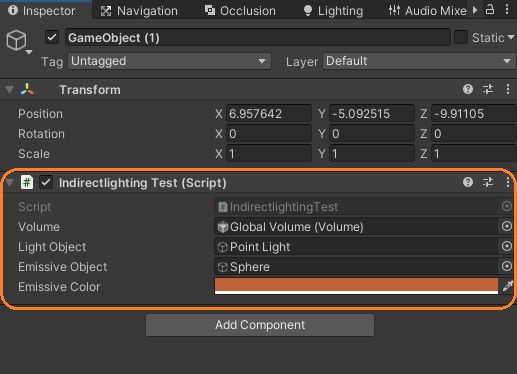Click the Indirectlighting Test (Script) title

(143, 183)
